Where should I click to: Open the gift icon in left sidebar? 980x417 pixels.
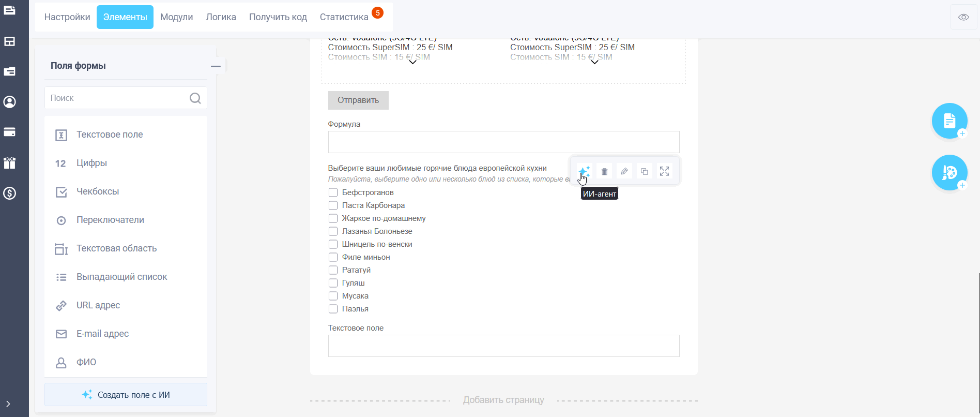tap(9, 163)
